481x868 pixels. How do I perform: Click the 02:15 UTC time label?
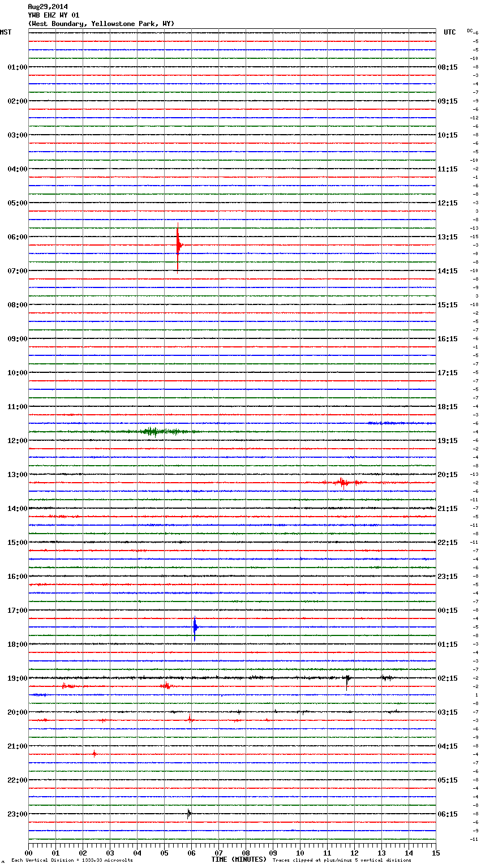[x=448, y=678]
